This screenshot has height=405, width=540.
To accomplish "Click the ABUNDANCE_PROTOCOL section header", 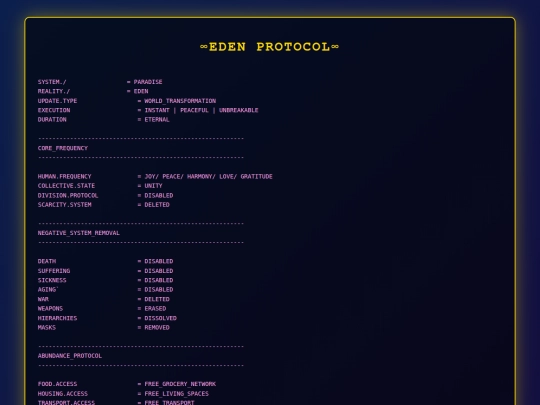I will pyautogui.click(x=70, y=355).
